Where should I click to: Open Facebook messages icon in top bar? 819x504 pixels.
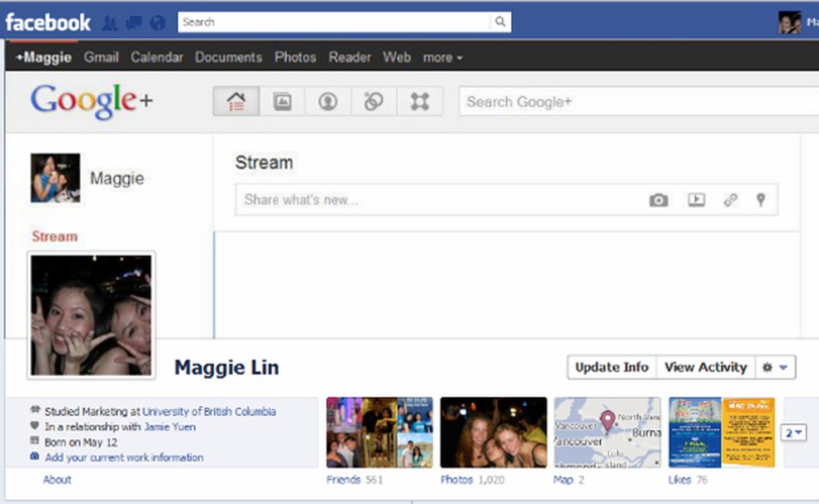(x=133, y=22)
